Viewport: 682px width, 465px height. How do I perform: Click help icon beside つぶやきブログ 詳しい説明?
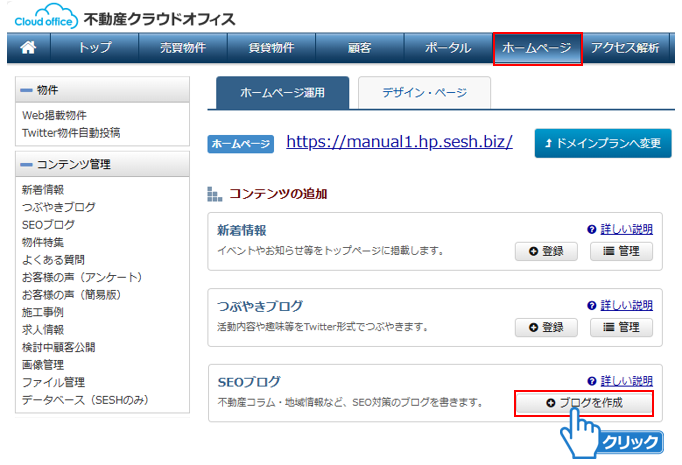[x=592, y=305]
